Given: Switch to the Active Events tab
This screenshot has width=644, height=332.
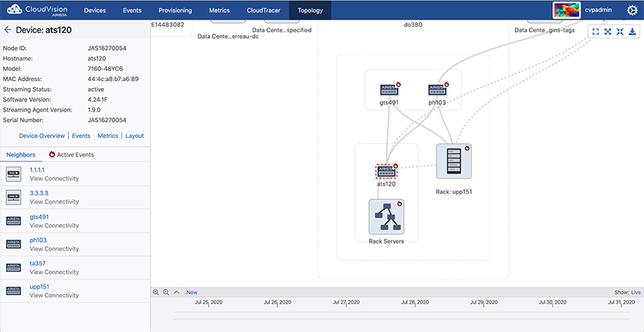Looking at the screenshot, I should [72, 155].
